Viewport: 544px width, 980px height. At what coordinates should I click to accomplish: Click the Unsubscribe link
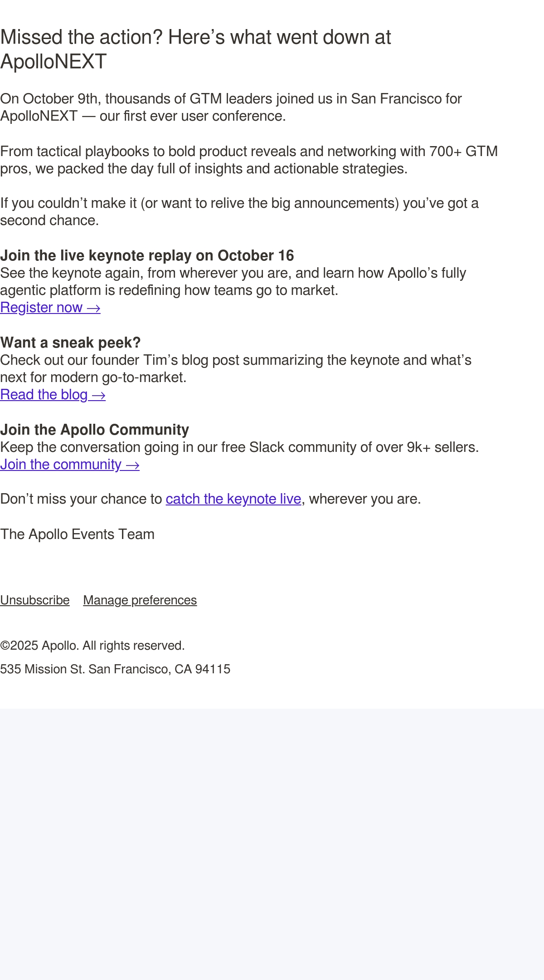pyautogui.click(x=35, y=600)
